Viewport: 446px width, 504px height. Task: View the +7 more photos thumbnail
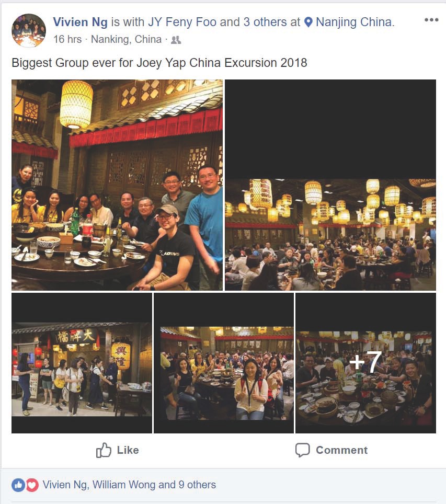point(365,363)
